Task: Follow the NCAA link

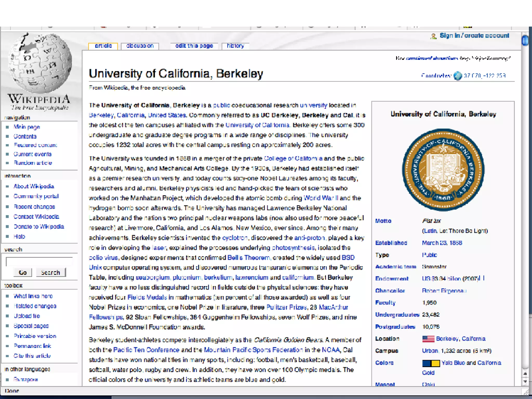Action: point(331,350)
